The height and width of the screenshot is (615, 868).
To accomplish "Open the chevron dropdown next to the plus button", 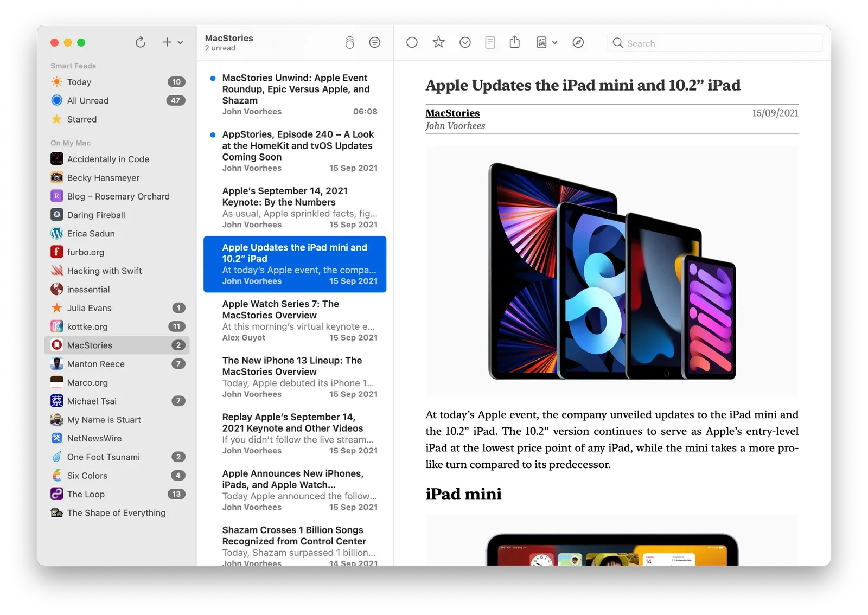I will tap(181, 42).
